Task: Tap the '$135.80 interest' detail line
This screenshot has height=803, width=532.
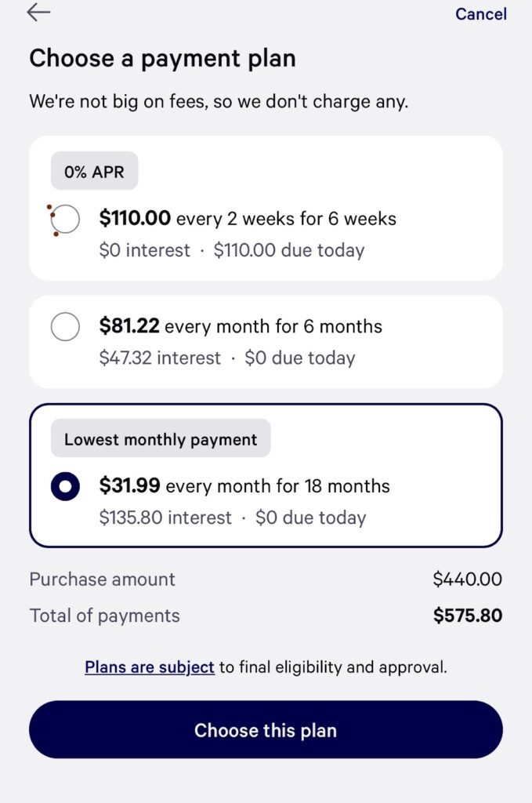Action: tap(166, 518)
